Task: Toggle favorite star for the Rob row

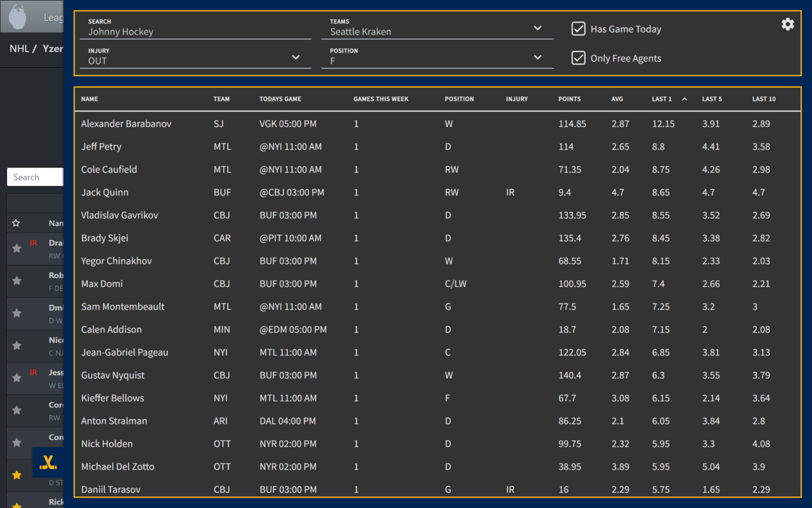Action: pyautogui.click(x=17, y=281)
